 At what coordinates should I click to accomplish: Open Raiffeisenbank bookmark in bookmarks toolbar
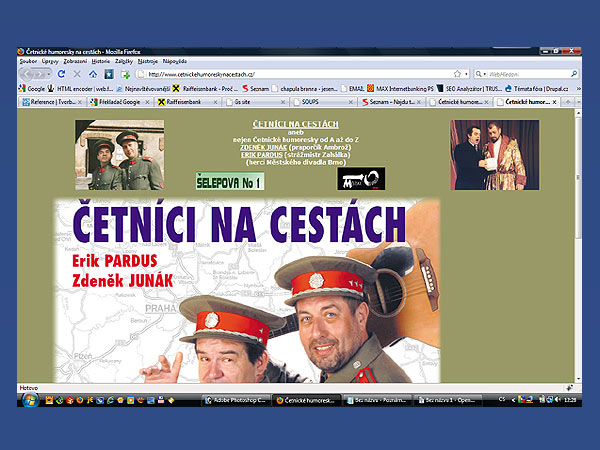tap(205, 88)
